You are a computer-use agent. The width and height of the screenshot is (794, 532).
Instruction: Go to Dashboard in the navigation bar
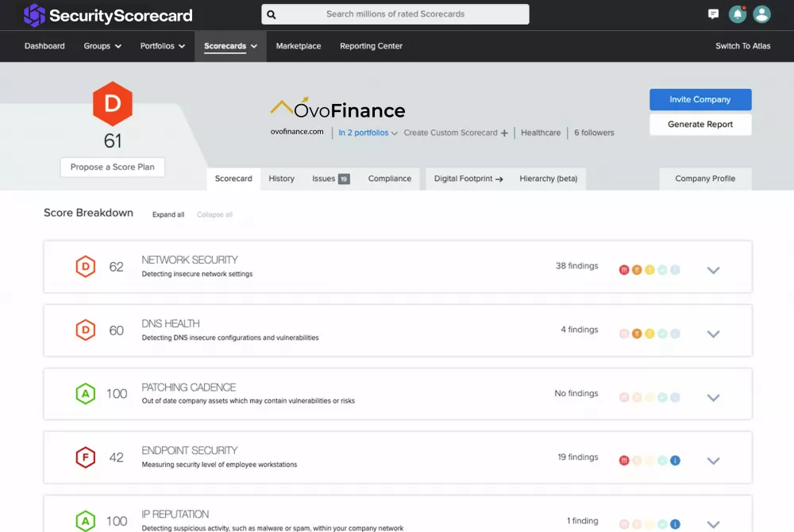point(44,46)
